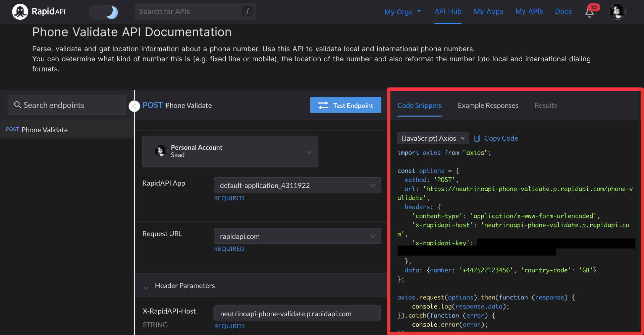The image size is (644, 335).
Task: Open the default-application_4311922 dropdown
Action: coord(298,185)
